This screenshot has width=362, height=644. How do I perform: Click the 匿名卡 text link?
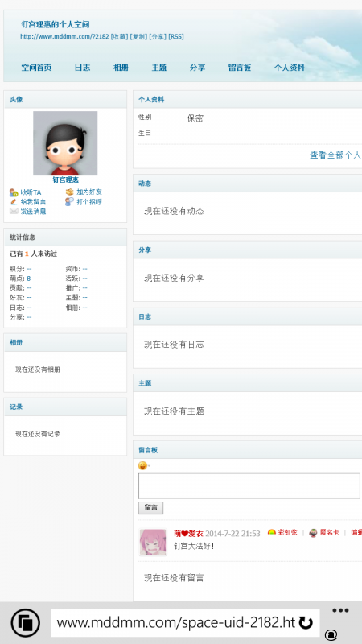tap(330, 532)
